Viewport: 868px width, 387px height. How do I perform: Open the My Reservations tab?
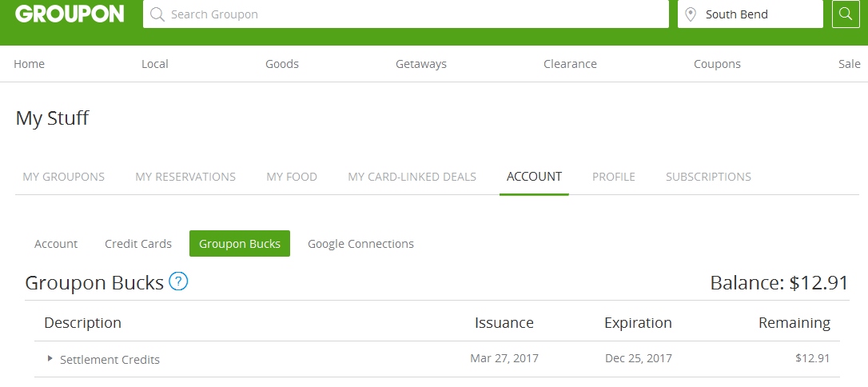pyautogui.click(x=185, y=177)
